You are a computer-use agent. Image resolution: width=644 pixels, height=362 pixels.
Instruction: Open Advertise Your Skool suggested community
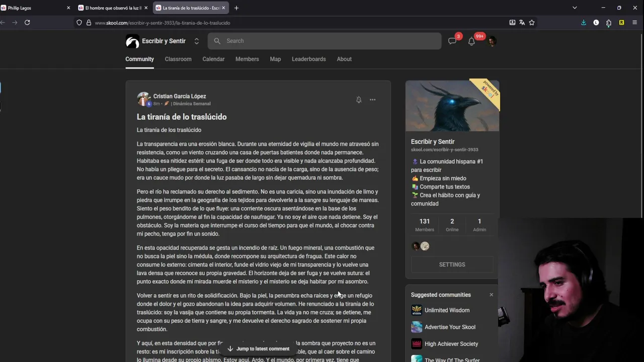450,327
